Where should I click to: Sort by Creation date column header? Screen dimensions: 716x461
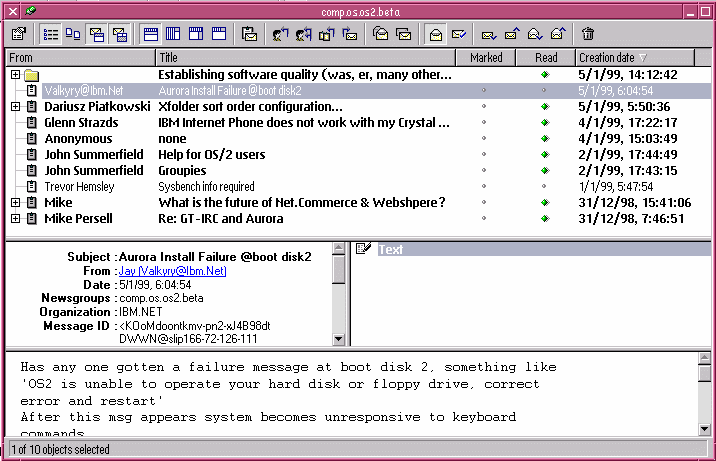(635, 58)
